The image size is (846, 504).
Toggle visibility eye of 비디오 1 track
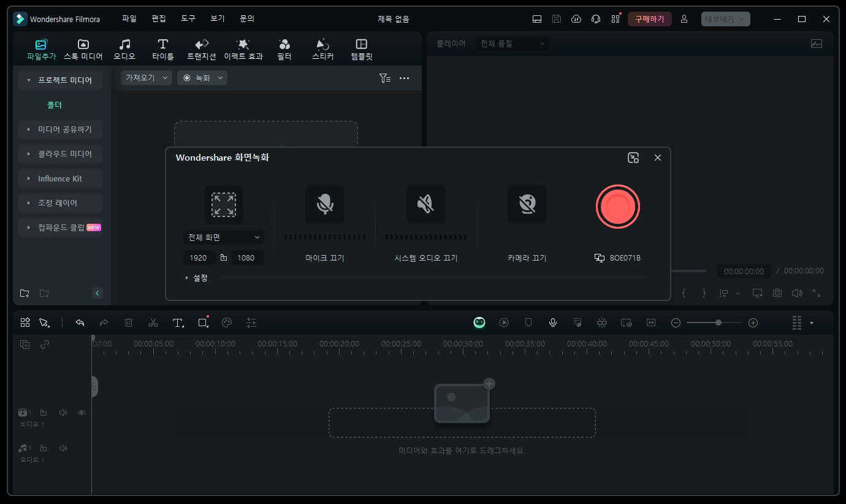pyautogui.click(x=82, y=413)
